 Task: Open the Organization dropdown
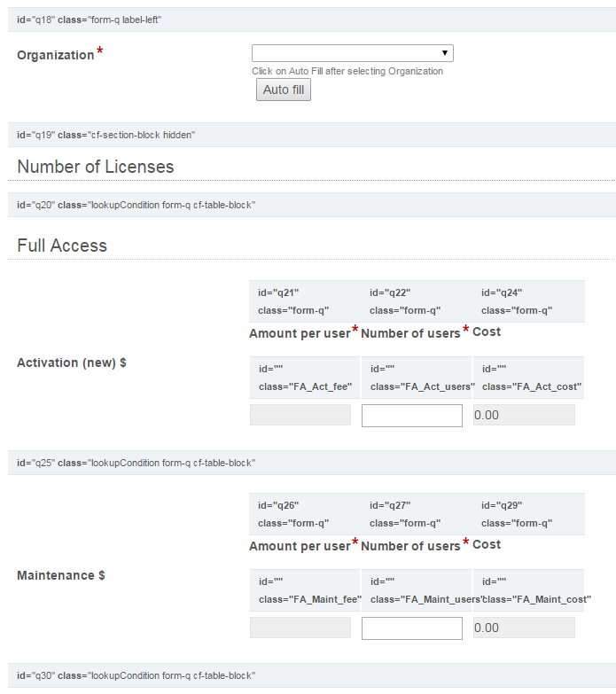click(x=352, y=53)
